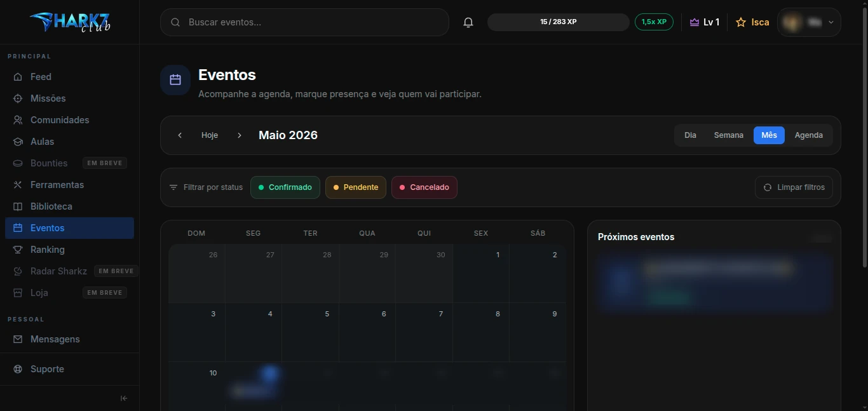Open the Sharkz Club logo
The image size is (868, 411).
click(70, 22)
